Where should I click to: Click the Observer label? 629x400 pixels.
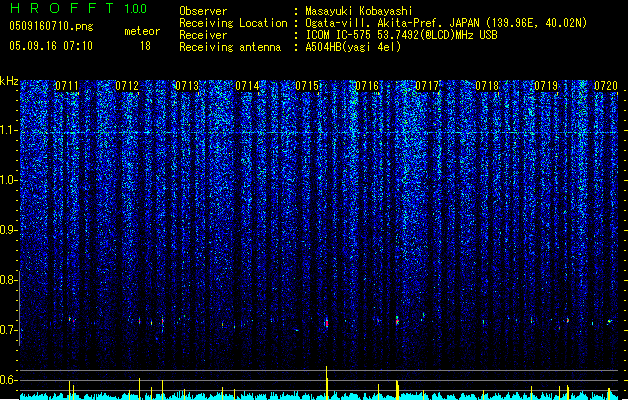coord(203,11)
